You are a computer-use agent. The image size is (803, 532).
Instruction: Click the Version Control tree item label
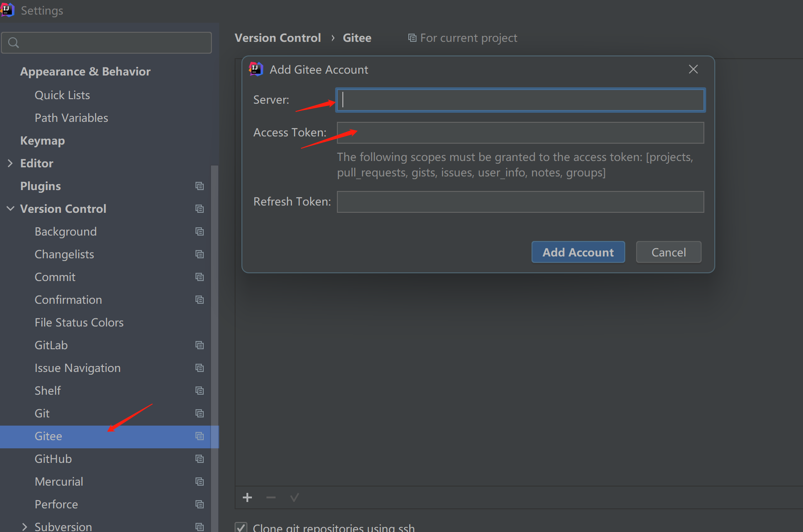point(63,209)
